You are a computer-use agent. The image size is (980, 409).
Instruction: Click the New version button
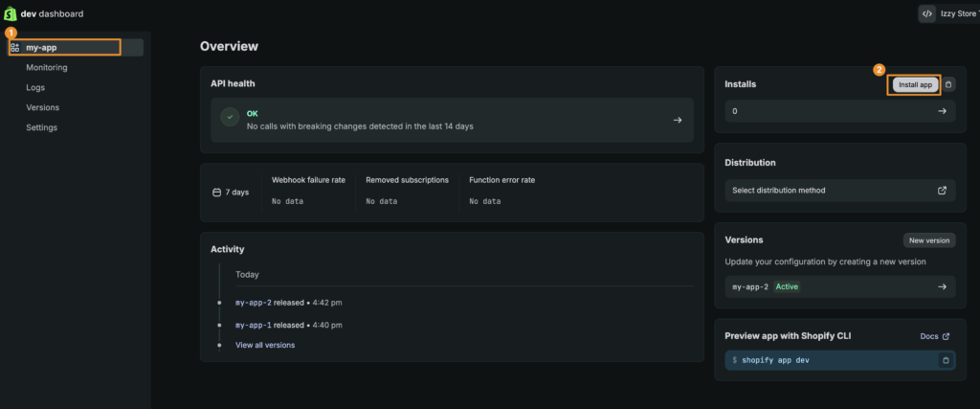click(928, 240)
